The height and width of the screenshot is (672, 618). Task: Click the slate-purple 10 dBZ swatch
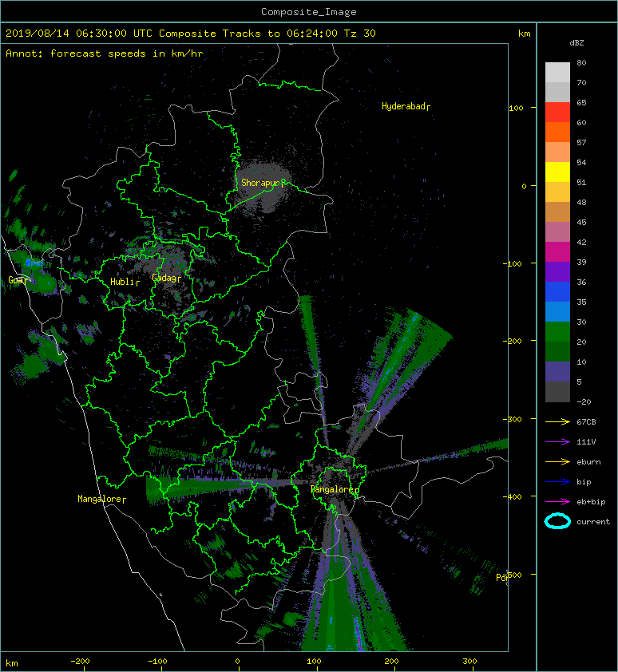[557, 372]
